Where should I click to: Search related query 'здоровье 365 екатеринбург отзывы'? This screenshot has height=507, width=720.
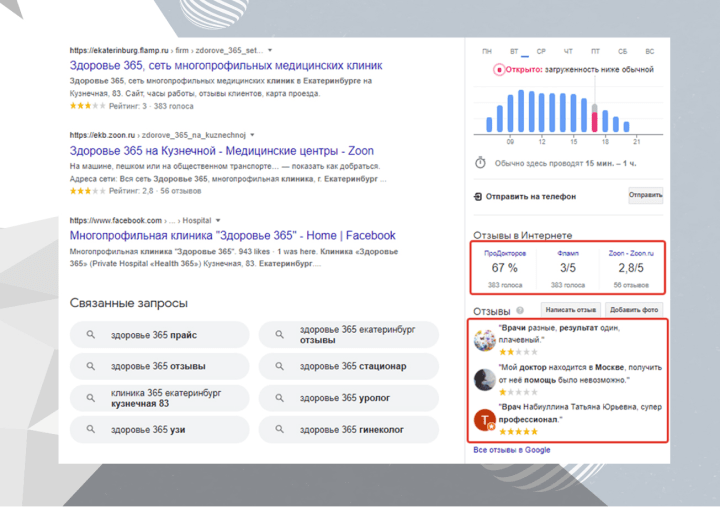click(349, 335)
